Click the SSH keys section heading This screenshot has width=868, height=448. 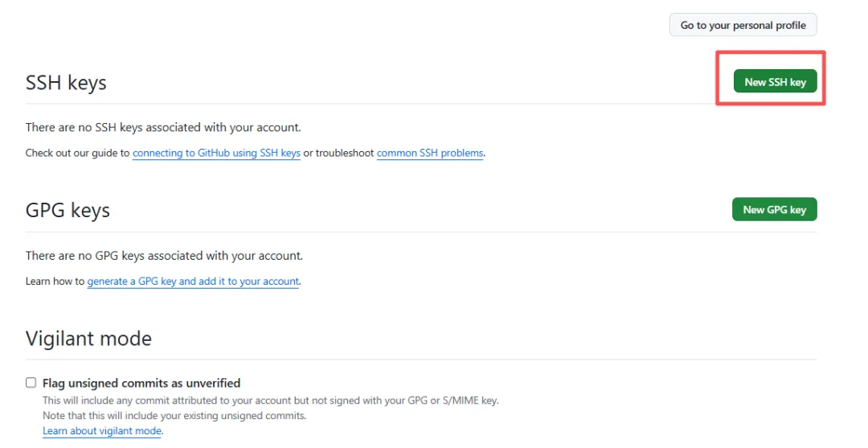click(66, 83)
